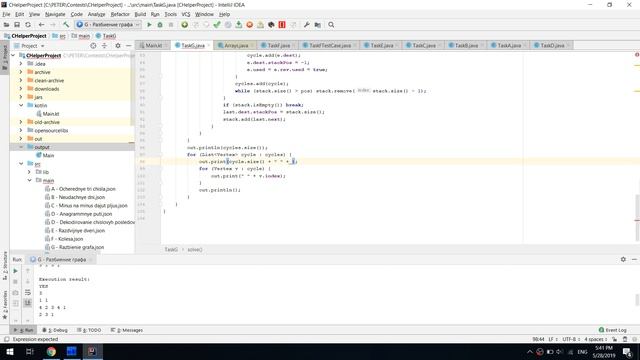Open Chrome from the taskbar
The image size is (640, 360).
click(x=51, y=351)
